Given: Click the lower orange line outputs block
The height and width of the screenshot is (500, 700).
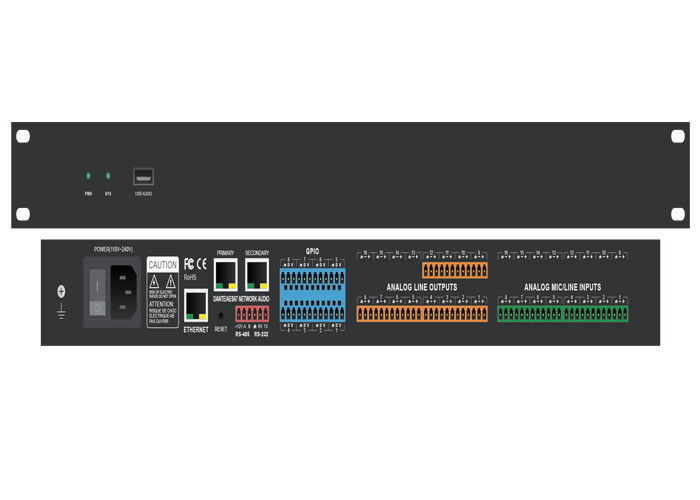Looking at the screenshot, I should [422, 314].
